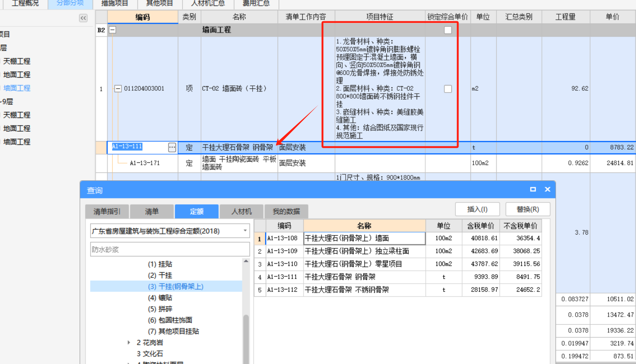Select 天棚工程 under the first floor group

(17, 61)
